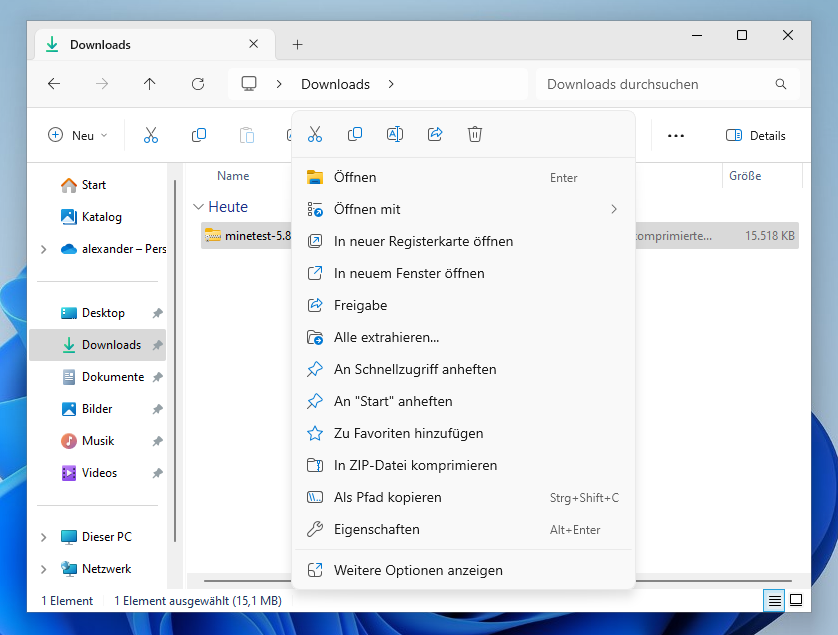This screenshot has height=635, width=838.
Task: Expand the Öffnen mit submenu arrow
Action: pos(614,209)
